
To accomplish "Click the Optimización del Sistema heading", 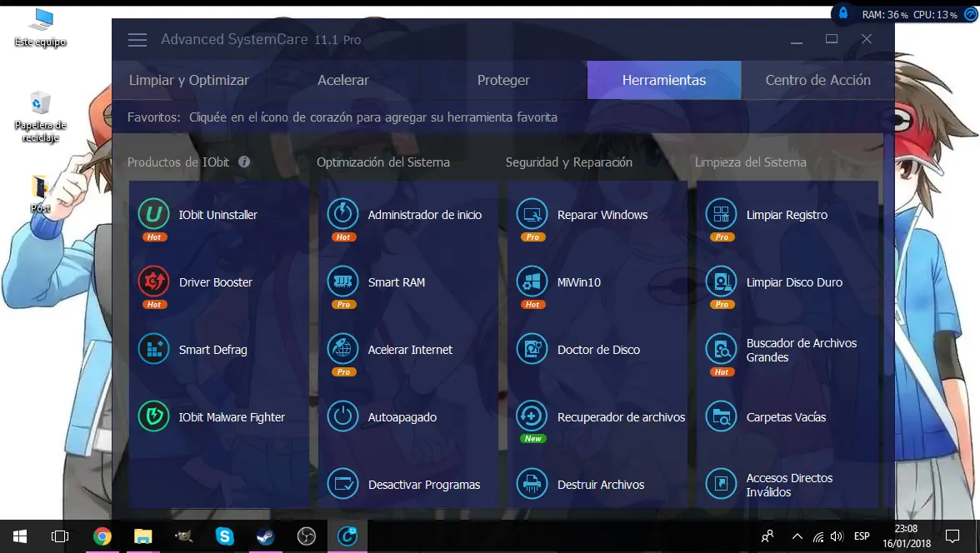I will [x=383, y=162].
